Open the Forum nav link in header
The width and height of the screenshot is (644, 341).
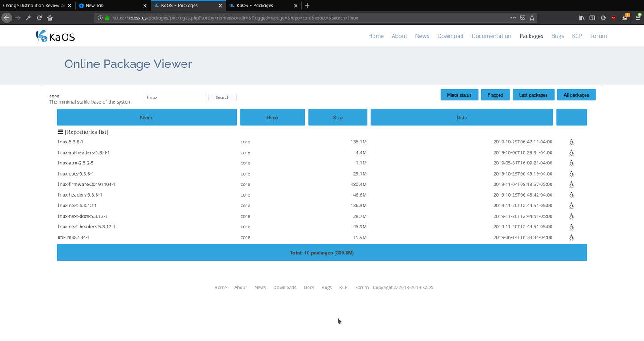click(x=598, y=36)
